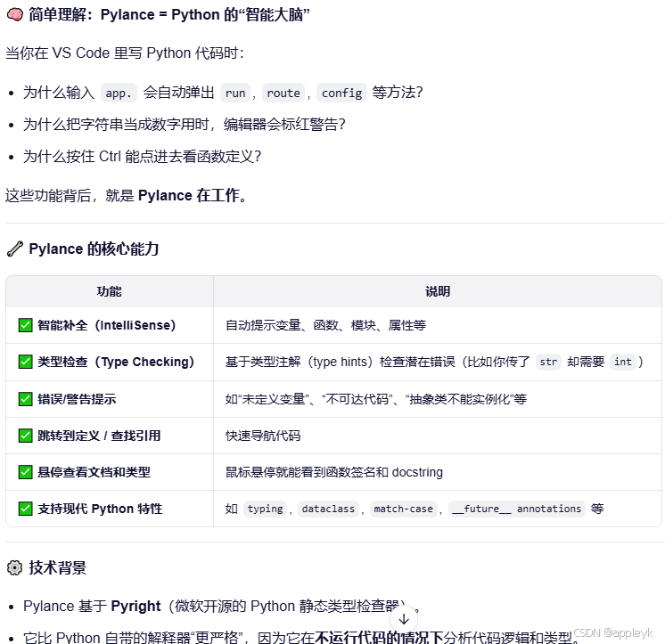Click green check icon for 支持现代 Python 特性

(26, 509)
